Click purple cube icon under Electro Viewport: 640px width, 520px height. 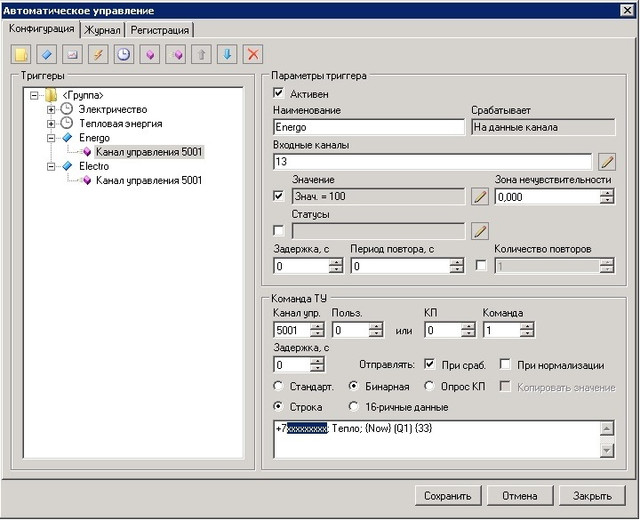pyautogui.click(x=87, y=180)
